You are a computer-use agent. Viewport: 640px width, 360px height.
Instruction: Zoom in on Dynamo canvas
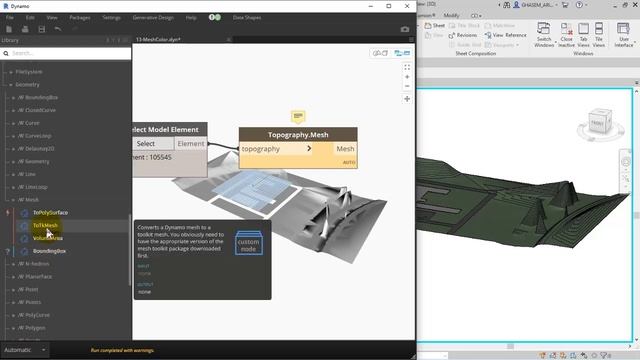407,77
